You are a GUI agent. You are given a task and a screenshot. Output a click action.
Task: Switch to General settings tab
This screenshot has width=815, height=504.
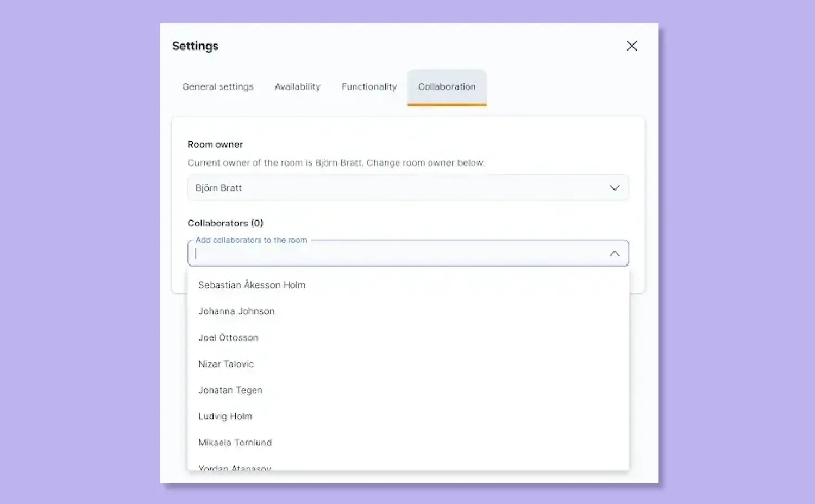click(218, 86)
